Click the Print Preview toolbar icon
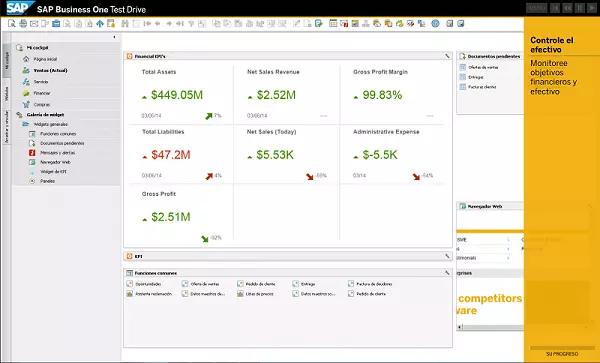This screenshot has width=600, height=363. (x=12, y=24)
